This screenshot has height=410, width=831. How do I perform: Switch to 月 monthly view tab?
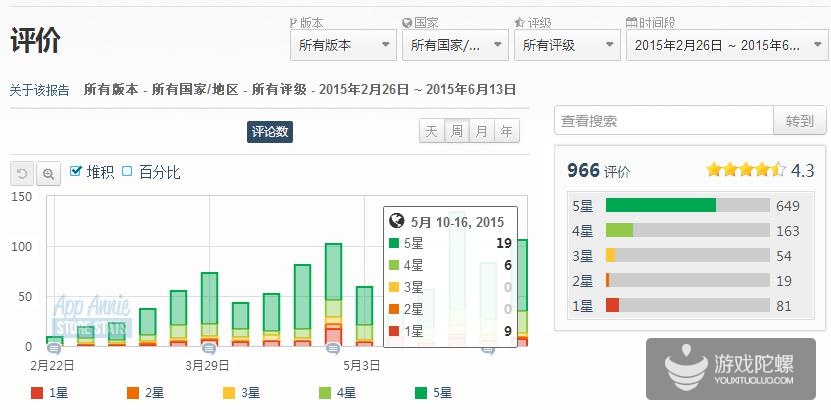(481, 131)
